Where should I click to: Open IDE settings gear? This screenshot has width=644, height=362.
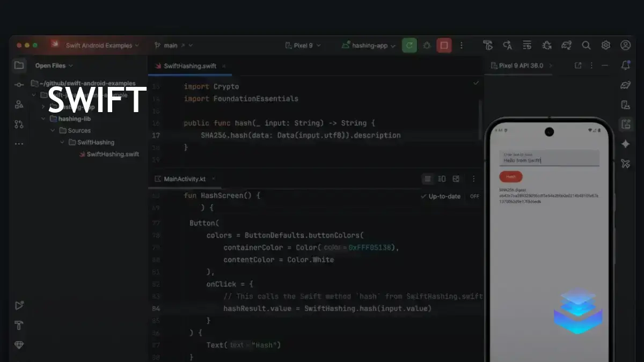(x=606, y=46)
